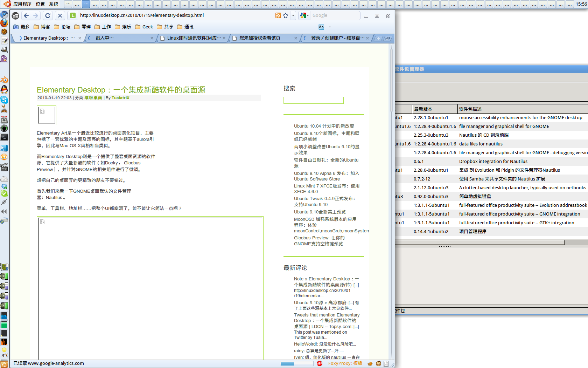Launch QQ penguin from the left dock
The width and height of the screenshot is (588, 368).
coord(4,89)
